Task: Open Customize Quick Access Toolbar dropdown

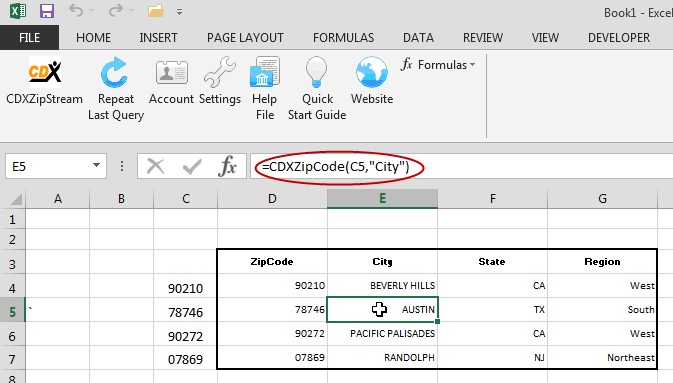Action: [179, 12]
